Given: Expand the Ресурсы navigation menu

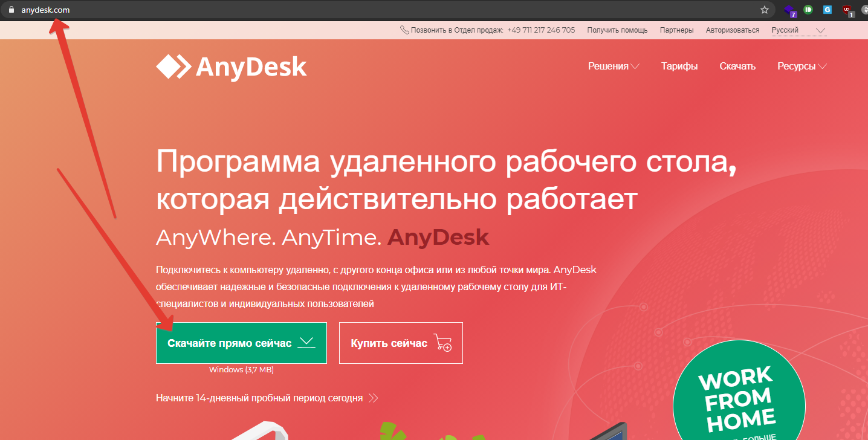Looking at the screenshot, I should coord(802,66).
